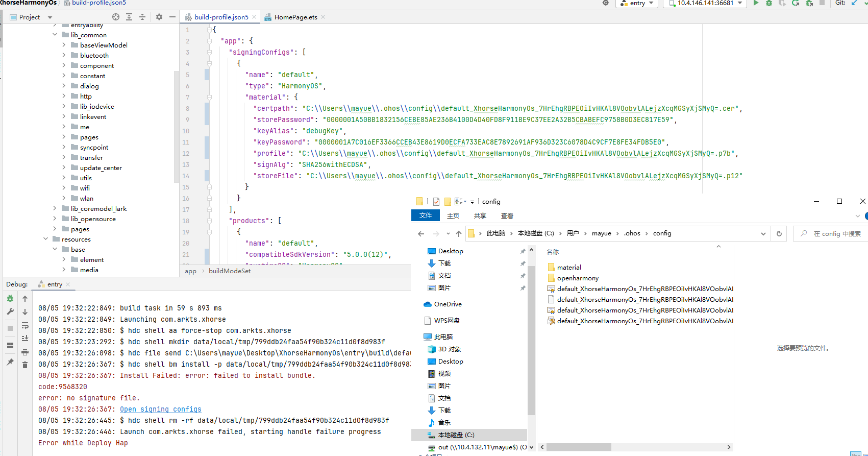
Task: Click the mayue breadcrumb in Explorer address bar
Action: click(602, 233)
